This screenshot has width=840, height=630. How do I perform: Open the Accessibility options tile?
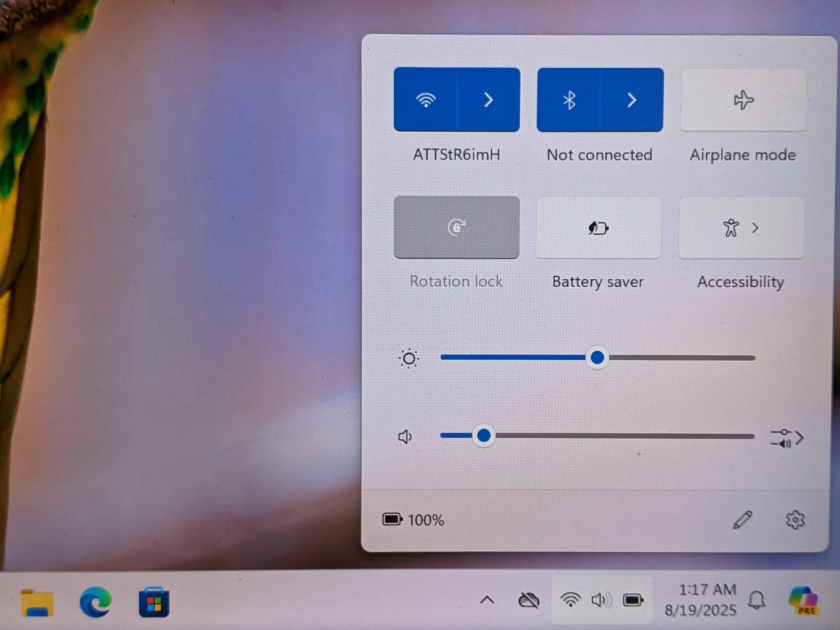tap(741, 228)
